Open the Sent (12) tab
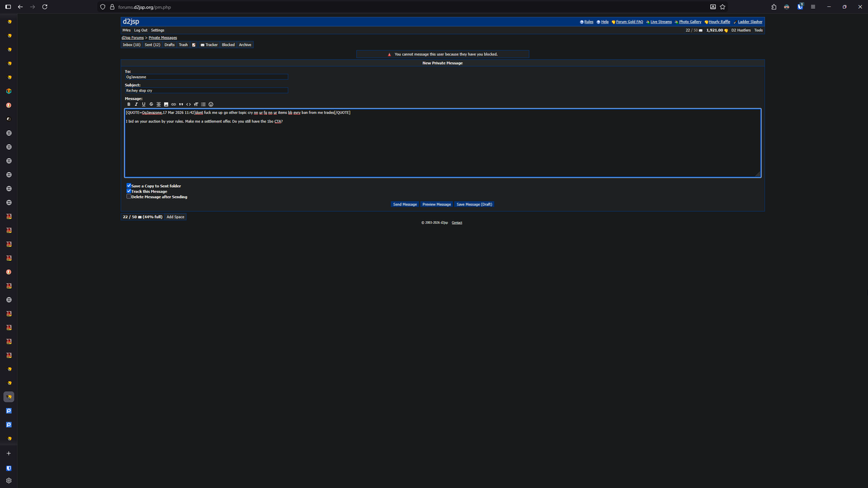 pyautogui.click(x=153, y=45)
